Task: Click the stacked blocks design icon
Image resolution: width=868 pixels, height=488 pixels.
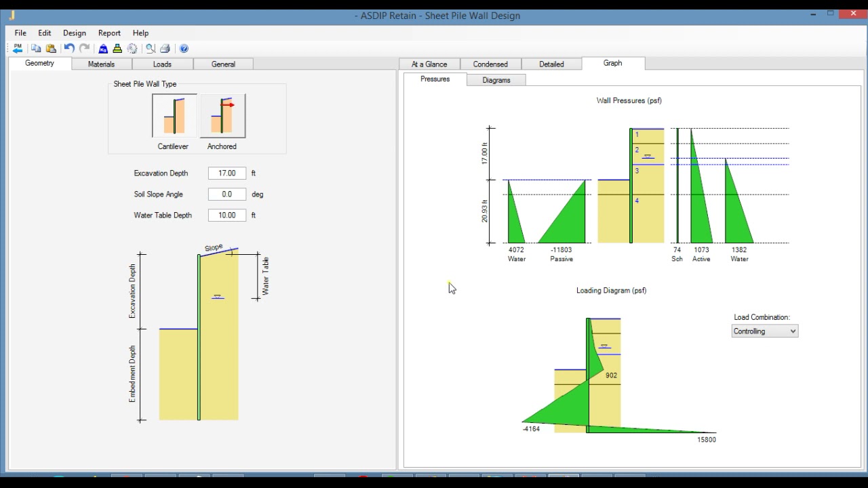Action: 117,48
